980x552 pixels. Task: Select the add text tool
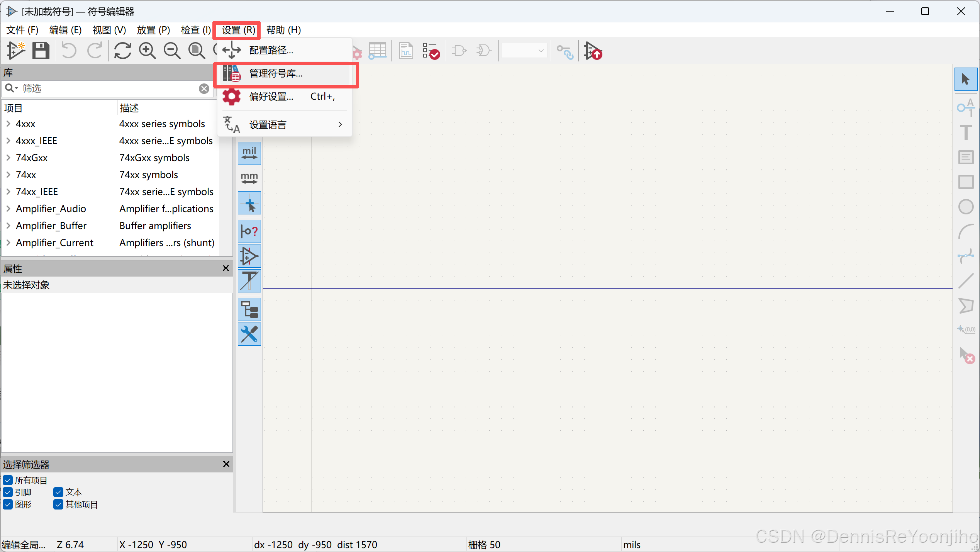(966, 132)
